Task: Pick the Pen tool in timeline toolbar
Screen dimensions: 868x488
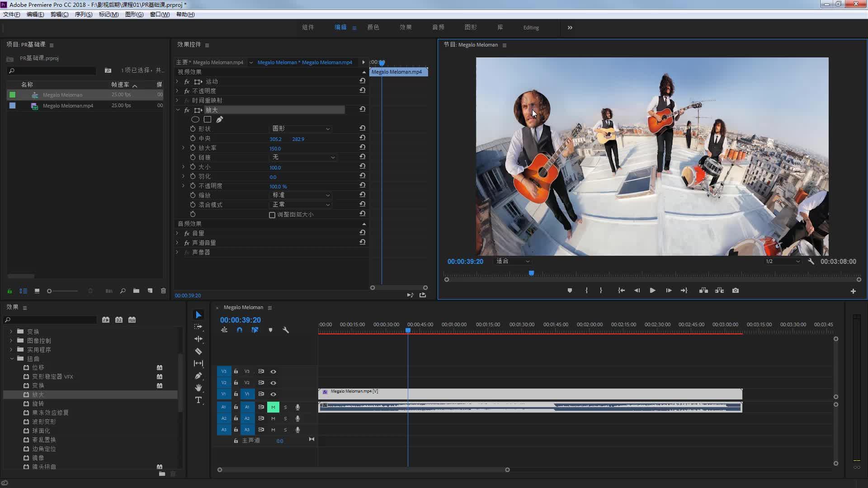Action: (198, 375)
